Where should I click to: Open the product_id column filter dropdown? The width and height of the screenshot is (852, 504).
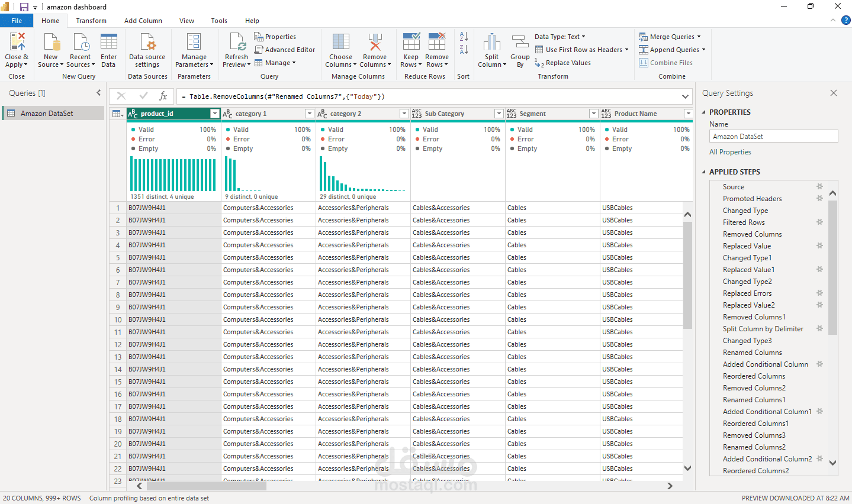215,114
